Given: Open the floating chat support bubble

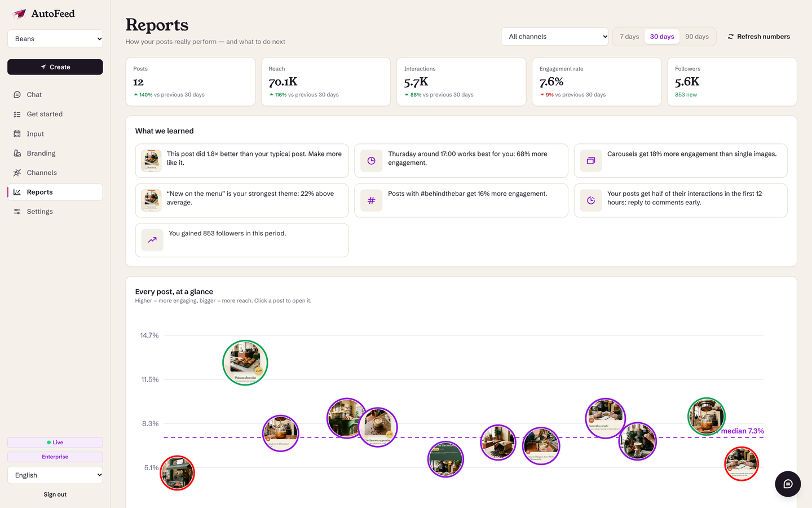Looking at the screenshot, I should tap(788, 484).
